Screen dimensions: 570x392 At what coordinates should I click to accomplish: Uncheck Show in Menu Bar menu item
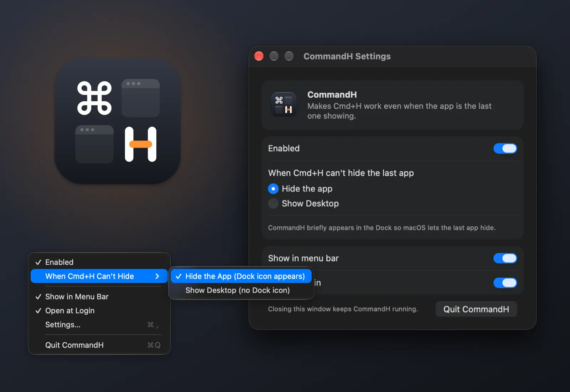99,296
